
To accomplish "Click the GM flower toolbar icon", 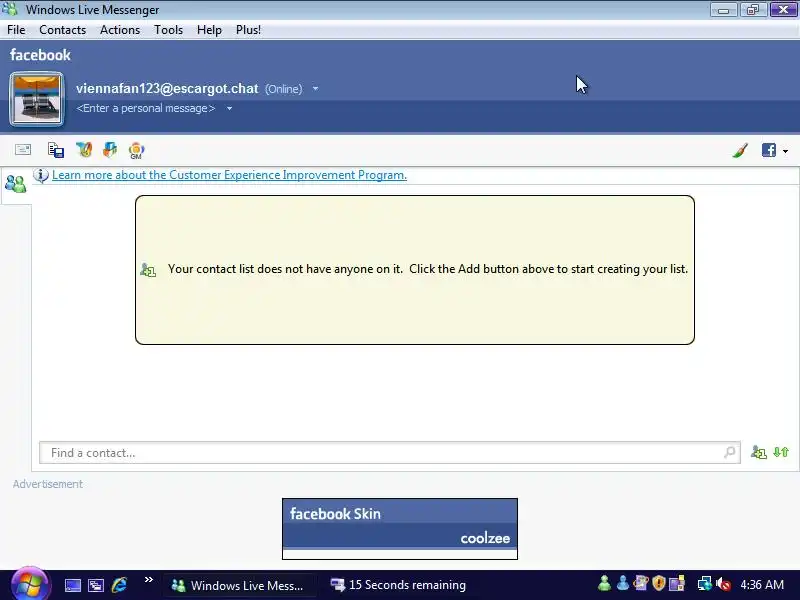I will tap(136, 151).
